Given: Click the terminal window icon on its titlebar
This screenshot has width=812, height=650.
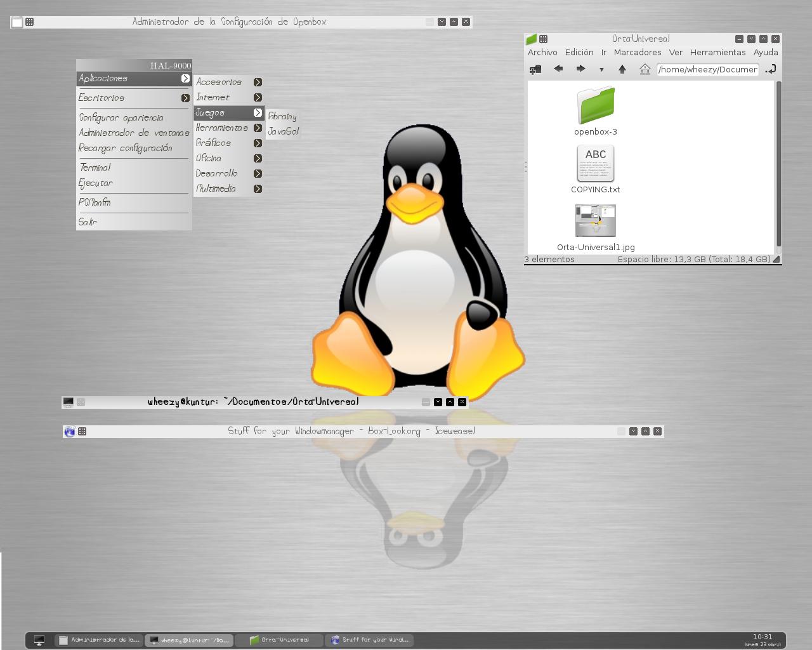Looking at the screenshot, I should (x=69, y=402).
